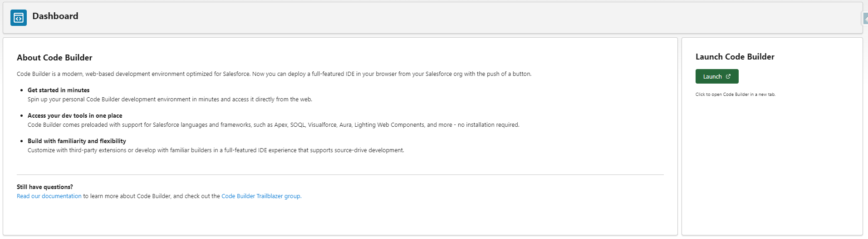This screenshot has height=239, width=868.
Task: Visit the Code Builder Trailblazer group link
Action: [x=261, y=196]
